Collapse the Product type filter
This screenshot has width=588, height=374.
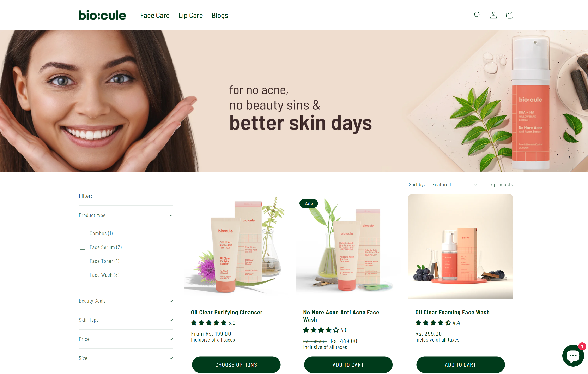pos(126,215)
